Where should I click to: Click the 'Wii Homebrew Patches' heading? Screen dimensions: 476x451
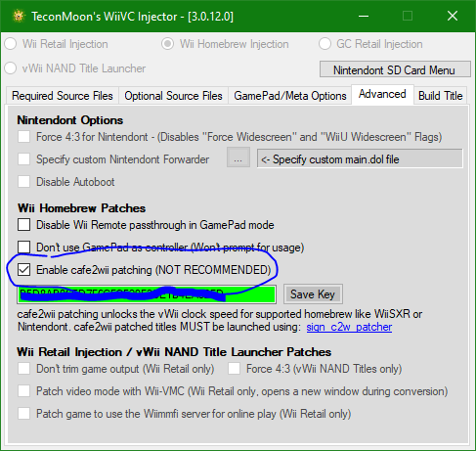click(x=81, y=208)
